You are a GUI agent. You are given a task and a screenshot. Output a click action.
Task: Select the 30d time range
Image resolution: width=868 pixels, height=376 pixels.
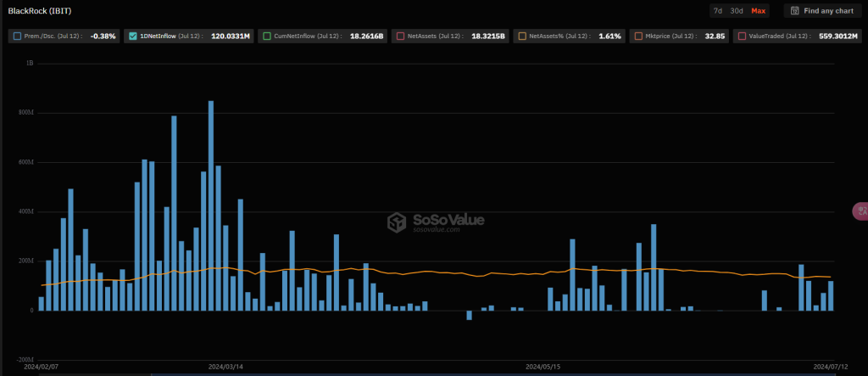737,11
